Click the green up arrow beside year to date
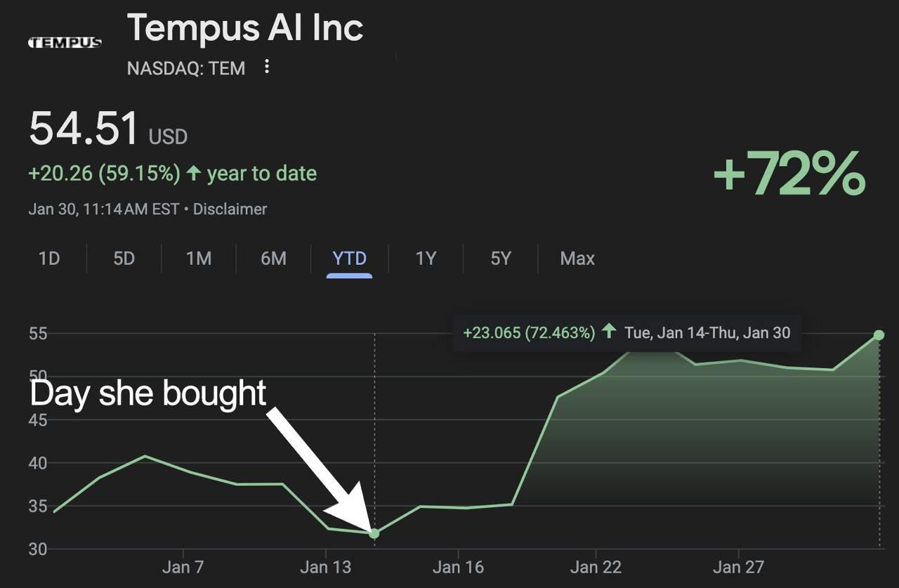The width and height of the screenshot is (899, 588). click(x=194, y=174)
